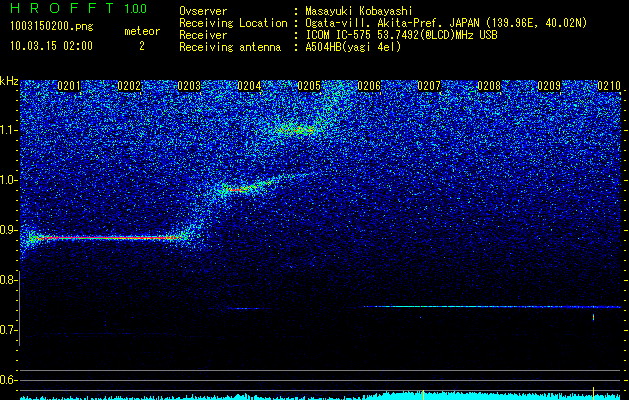This screenshot has width=629, height=400.
Task: Click the 0210 time marker
Action: (609, 86)
